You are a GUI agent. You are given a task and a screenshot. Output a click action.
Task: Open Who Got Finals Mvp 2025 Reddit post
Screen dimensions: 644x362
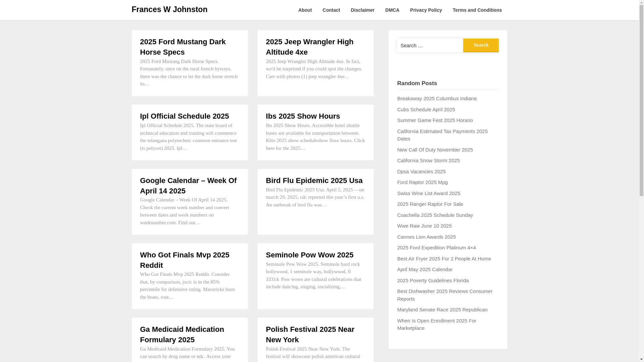click(x=185, y=260)
